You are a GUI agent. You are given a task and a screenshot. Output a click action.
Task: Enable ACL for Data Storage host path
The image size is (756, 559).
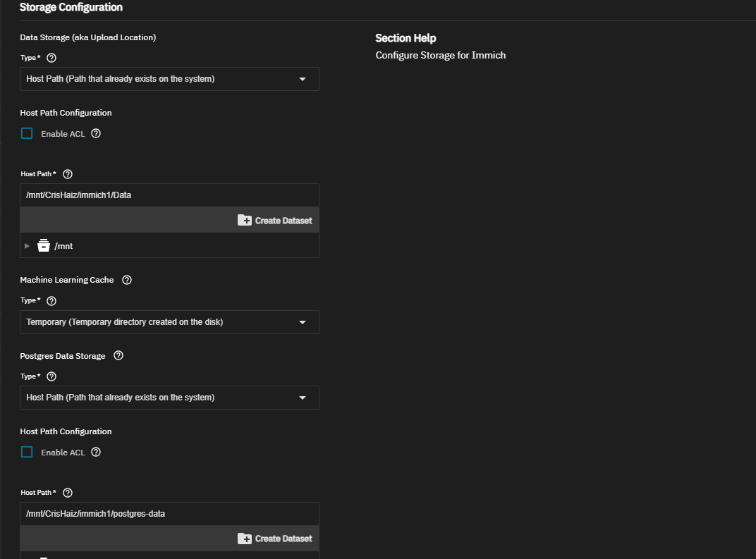tap(27, 133)
